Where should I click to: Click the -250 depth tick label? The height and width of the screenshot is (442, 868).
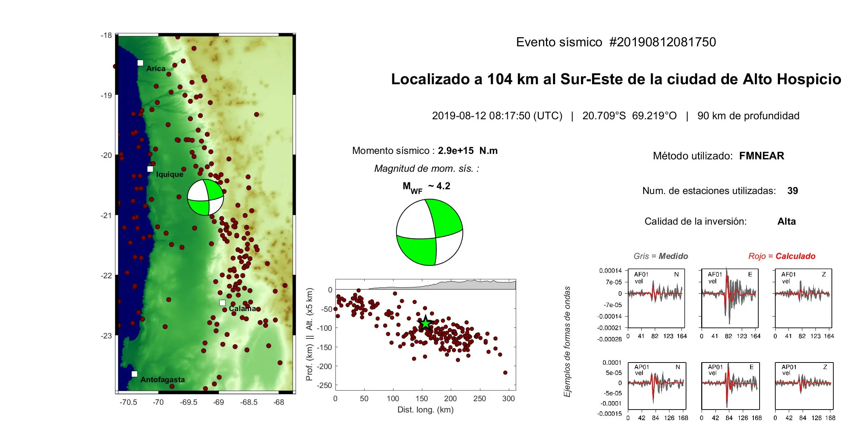(x=324, y=385)
